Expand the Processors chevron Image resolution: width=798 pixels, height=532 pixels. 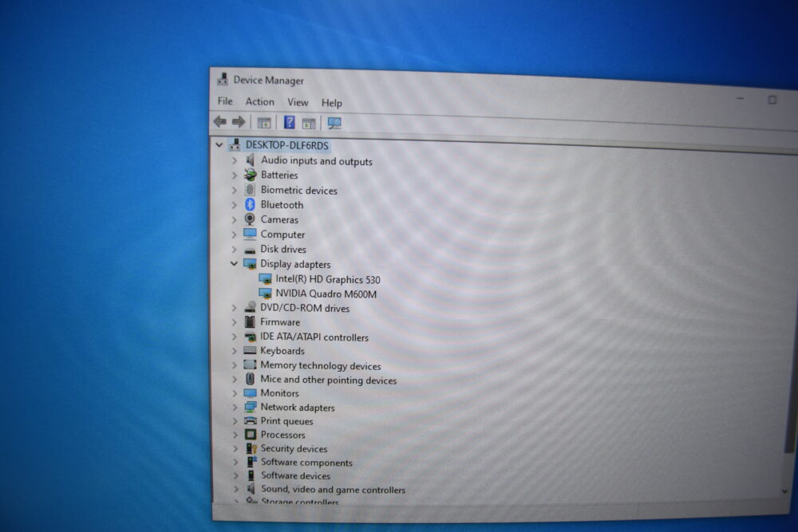click(x=235, y=435)
